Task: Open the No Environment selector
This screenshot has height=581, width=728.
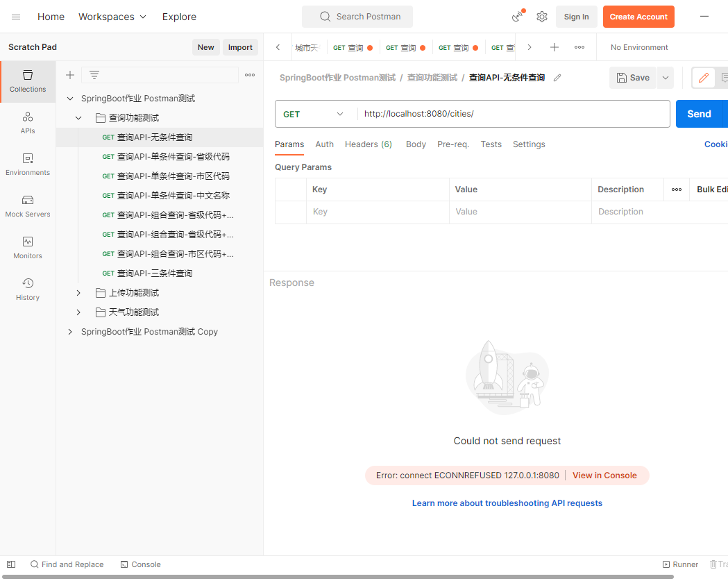Action: click(639, 47)
